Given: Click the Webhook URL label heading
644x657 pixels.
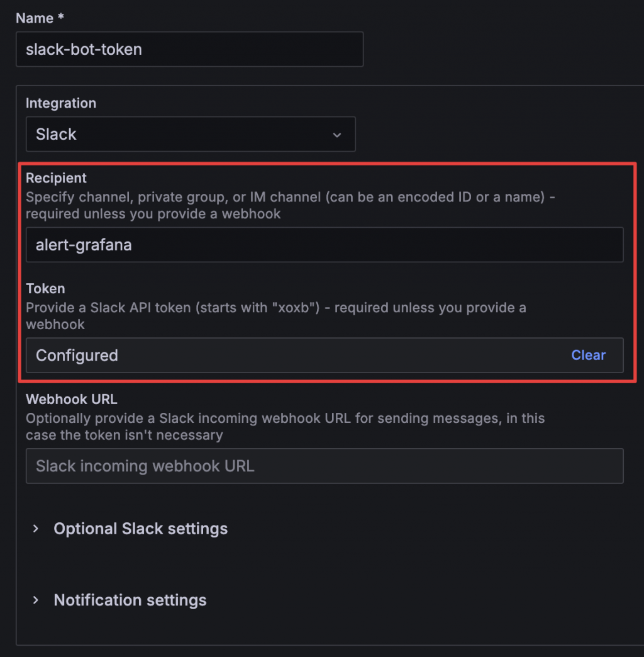Looking at the screenshot, I should pyautogui.click(x=71, y=399).
